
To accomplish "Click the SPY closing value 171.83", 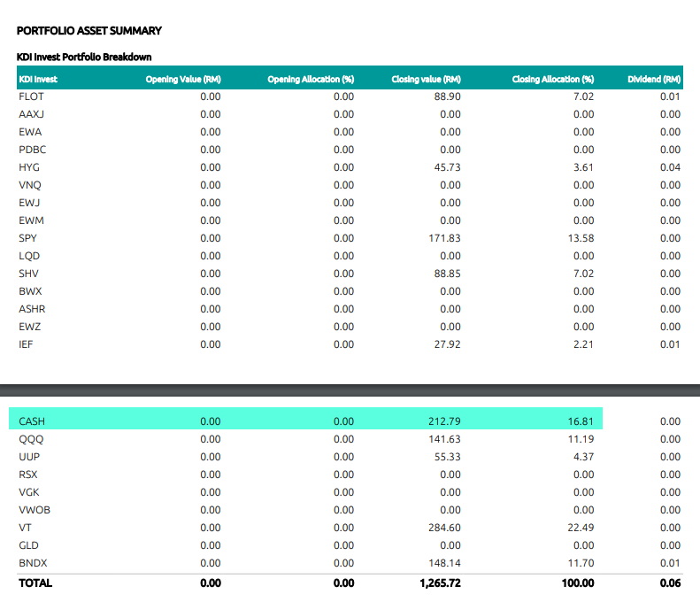I will click(444, 238).
